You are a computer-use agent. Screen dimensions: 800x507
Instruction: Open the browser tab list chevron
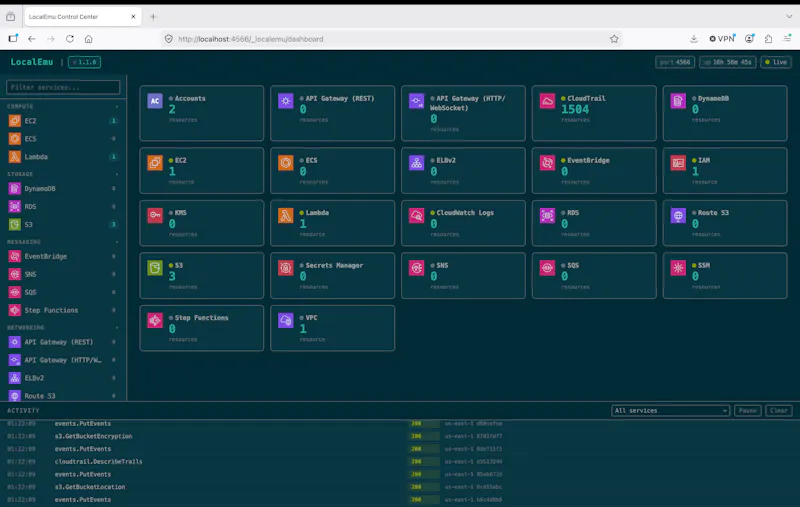click(789, 16)
